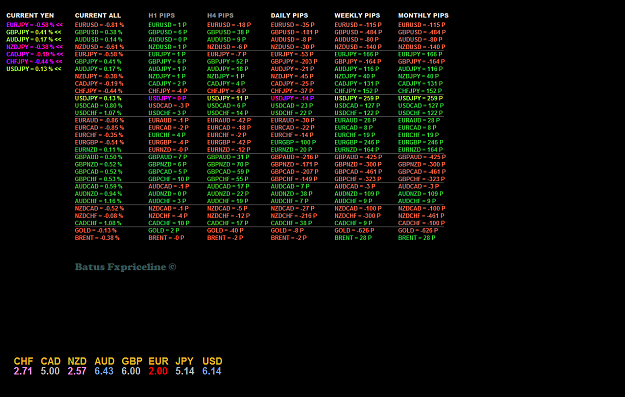Click the CURRENT ALL column header
Viewport: 625px width, 397px height.
pyautogui.click(x=98, y=16)
